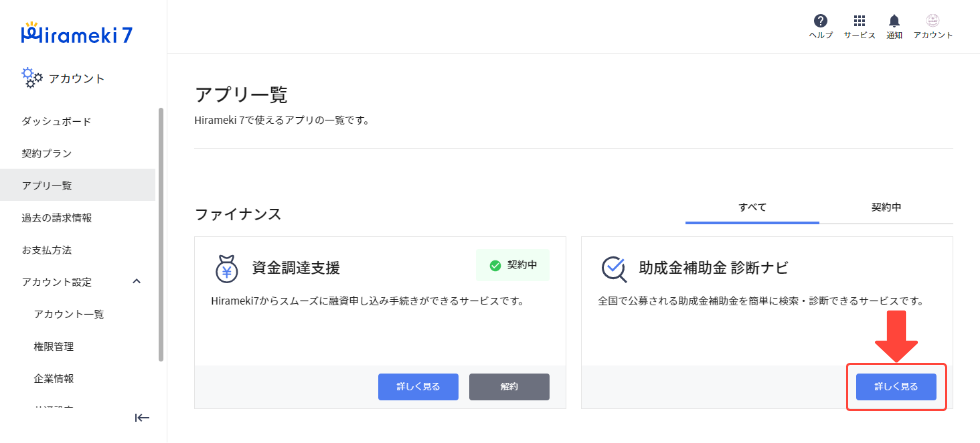Click the green checkmark 契約中 badge
Image resolution: width=980 pixels, height=443 pixels.
pyautogui.click(x=512, y=265)
